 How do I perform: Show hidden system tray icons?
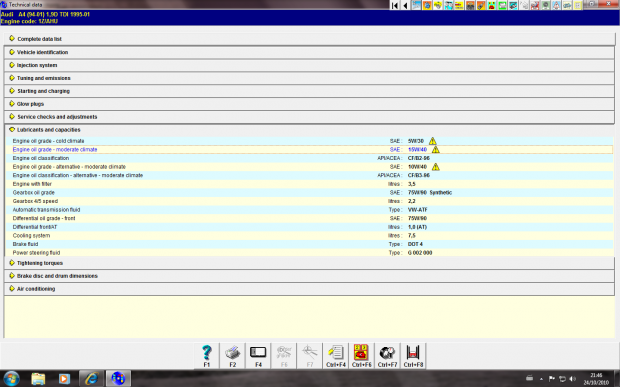pyautogui.click(x=541, y=379)
